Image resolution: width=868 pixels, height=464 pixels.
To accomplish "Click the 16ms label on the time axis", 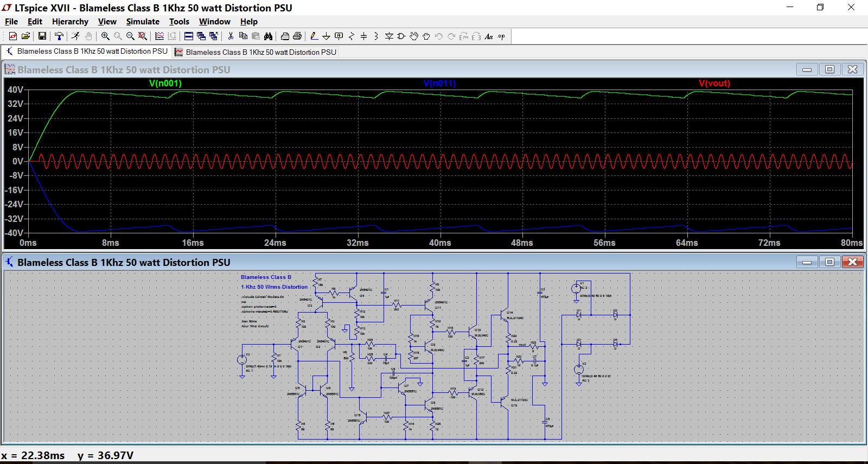I will pos(193,243).
